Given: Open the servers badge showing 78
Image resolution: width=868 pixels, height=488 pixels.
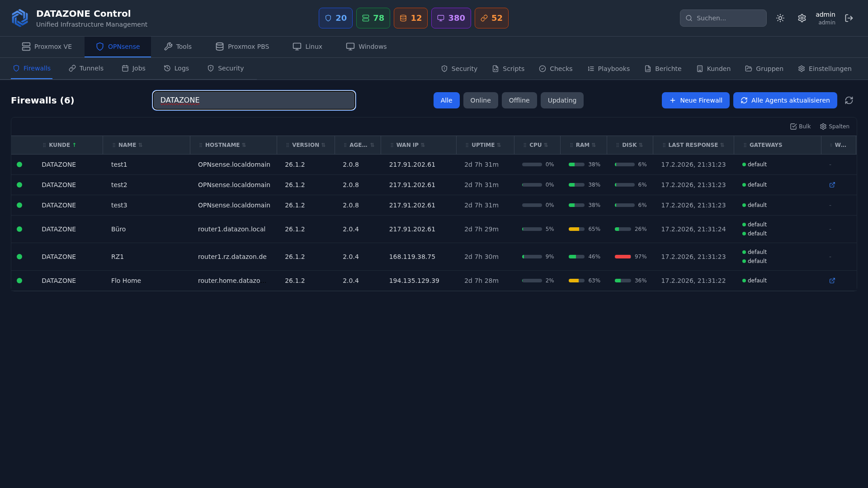Looking at the screenshot, I should [373, 18].
